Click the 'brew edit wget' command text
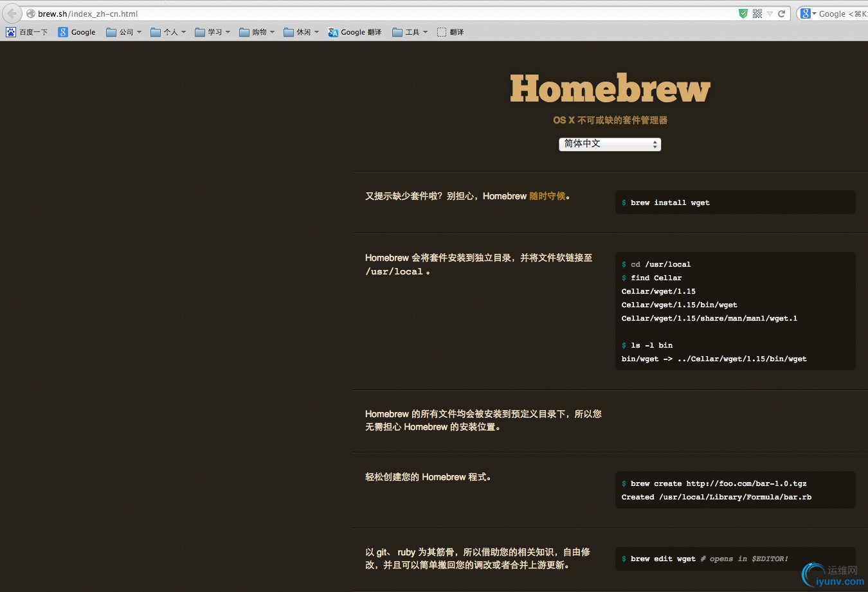This screenshot has height=592, width=868. [663, 559]
